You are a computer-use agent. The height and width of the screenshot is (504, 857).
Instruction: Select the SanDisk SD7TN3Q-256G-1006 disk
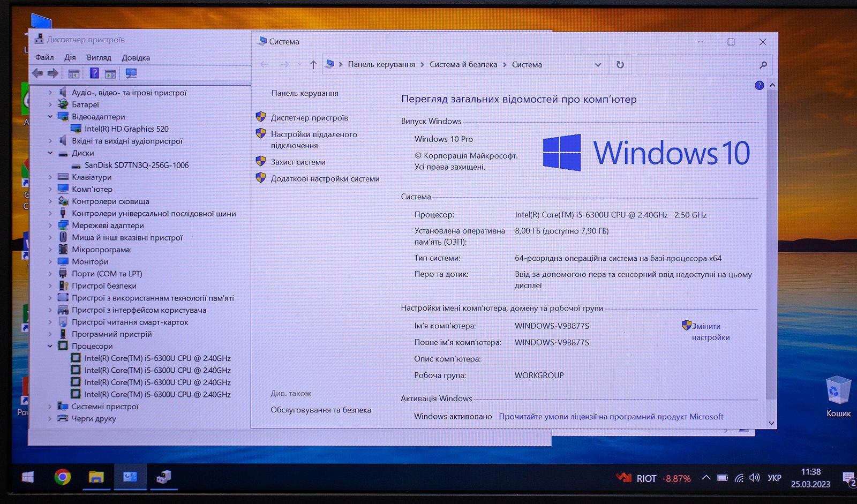137,165
